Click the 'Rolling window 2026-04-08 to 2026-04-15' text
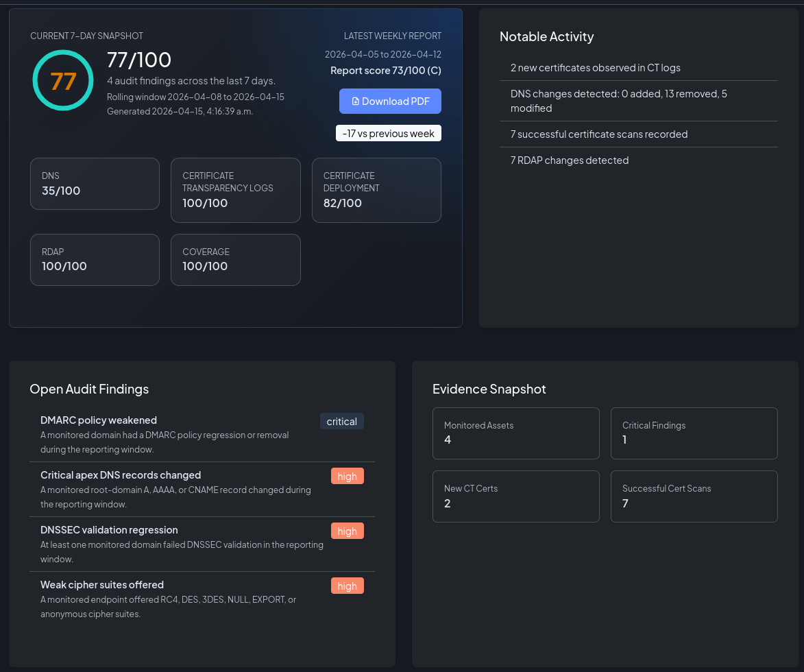The width and height of the screenshot is (804, 672). pos(195,97)
